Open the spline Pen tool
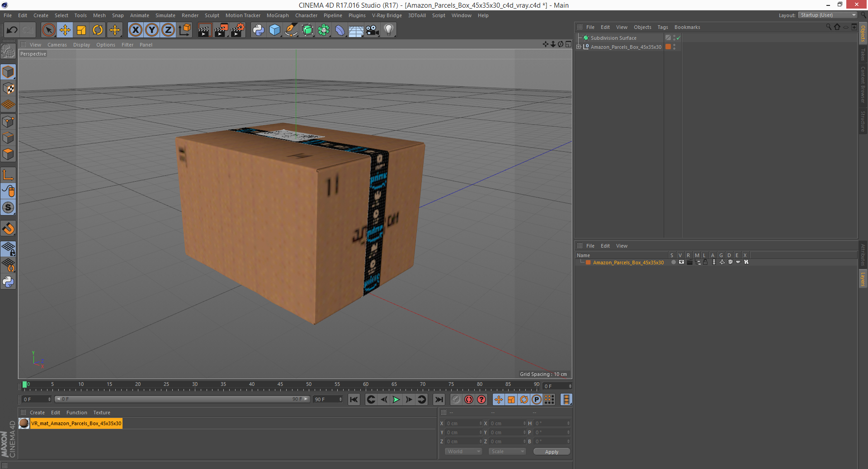868x469 pixels. coord(291,30)
